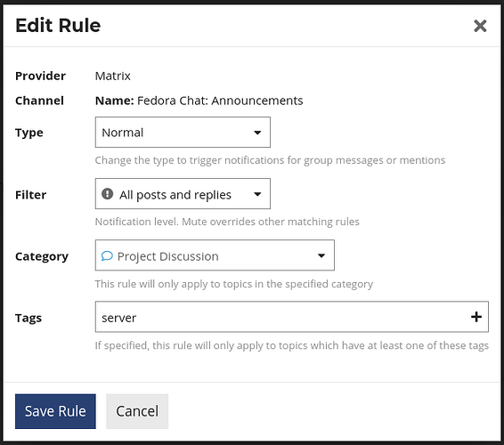504x445 pixels.
Task: Open the Category dropdown showing Project Discussion
Action: [215, 255]
